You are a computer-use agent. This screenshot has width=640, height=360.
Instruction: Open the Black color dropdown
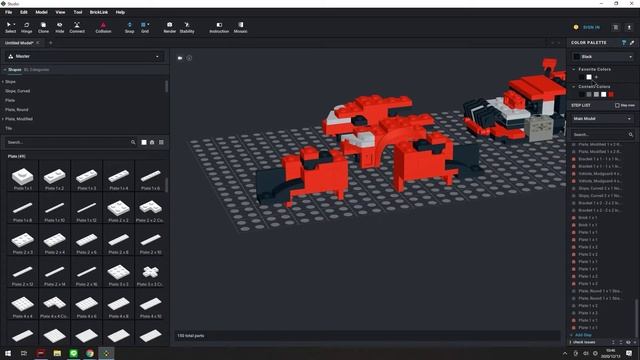click(x=603, y=57)
